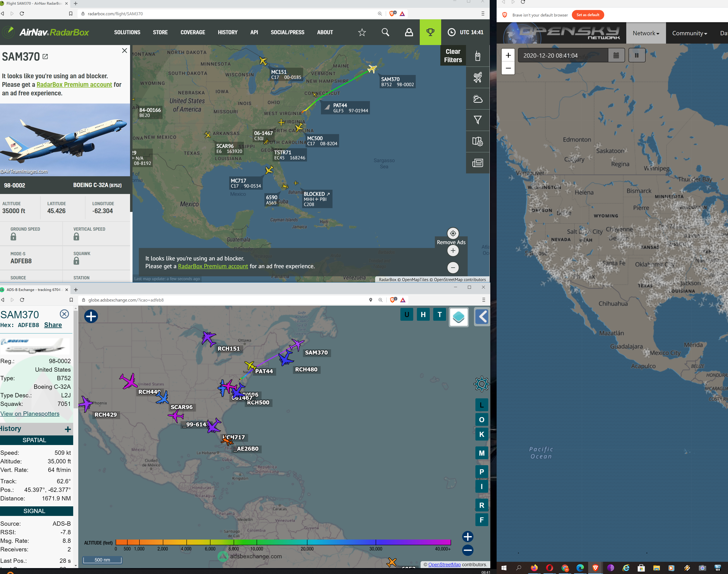Open the ADS-B Exchange settings gear

coord(482,384)
